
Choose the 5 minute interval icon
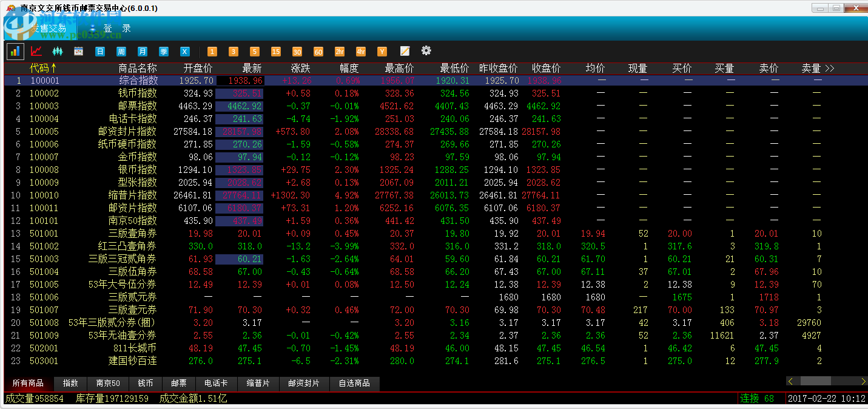tap(255, 52)
